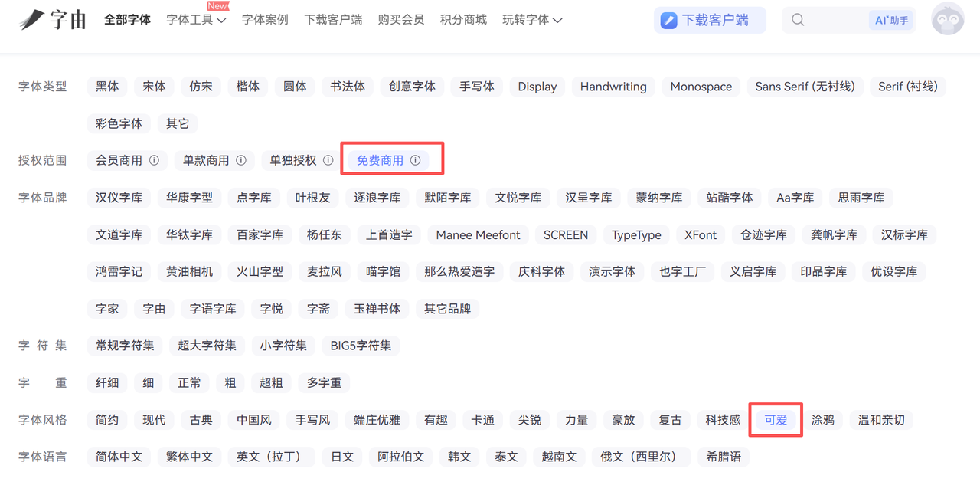Image resolution: width=980 pixels, height=482 pixels.
Task: Expand the 玩转字体 dropdown menu
Action: click(x=532, y=20)
